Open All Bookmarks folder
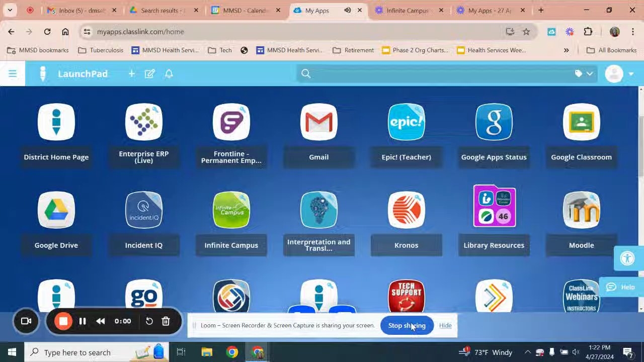644x362 pixels. click(x=612, y=50)
